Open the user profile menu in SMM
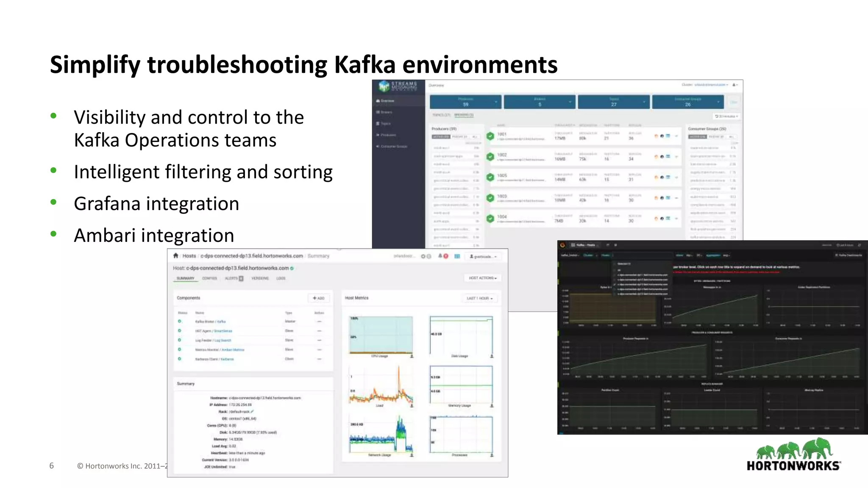 [735, 85]
